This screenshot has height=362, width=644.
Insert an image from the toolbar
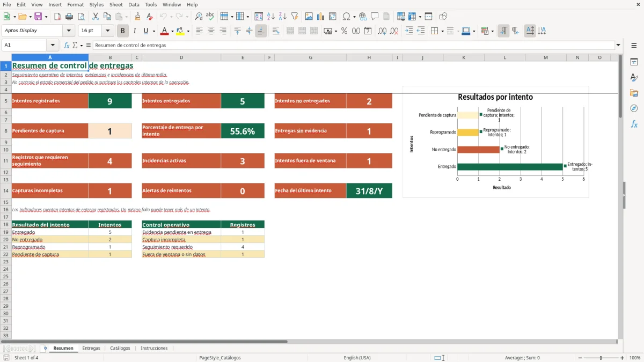click(309, 17)
